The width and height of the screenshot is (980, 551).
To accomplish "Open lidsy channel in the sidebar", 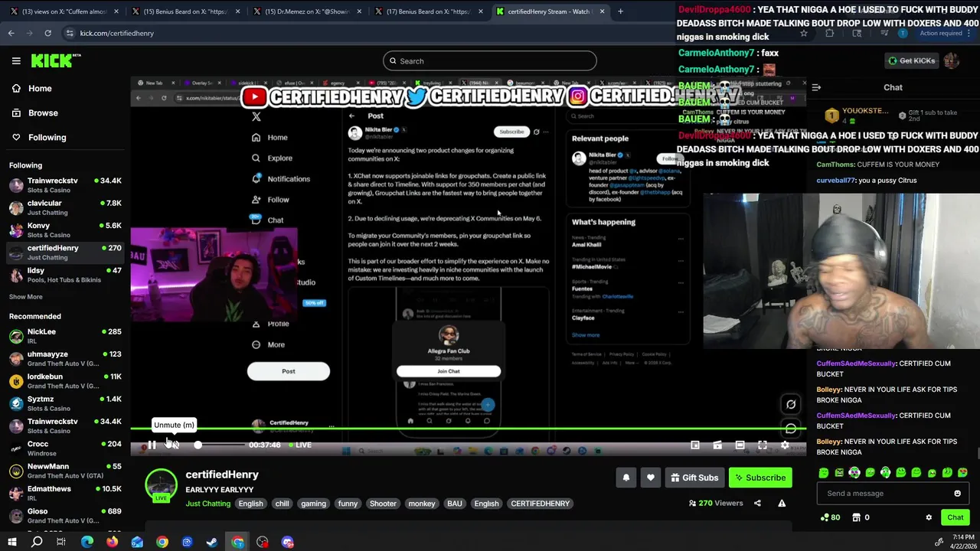I will [x=65, y=275].
